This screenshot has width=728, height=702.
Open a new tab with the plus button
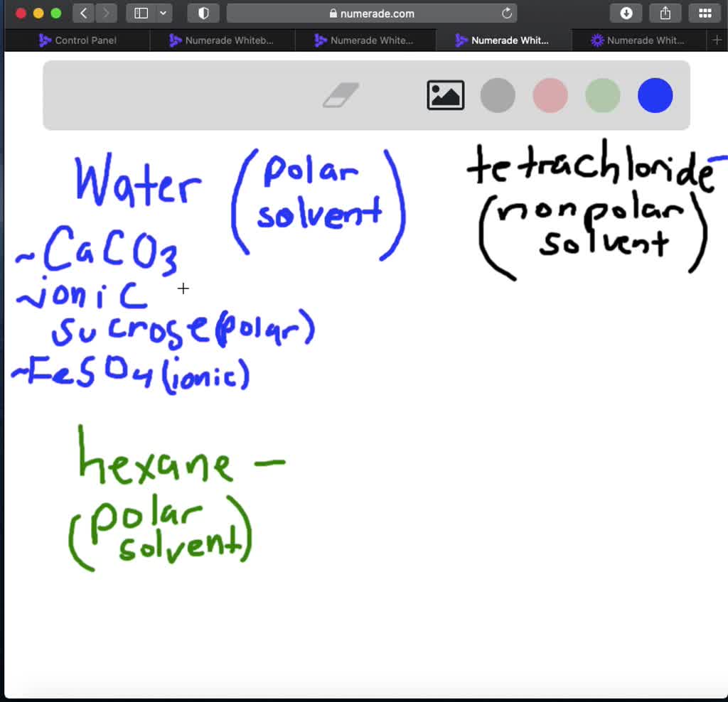point(718,40)
